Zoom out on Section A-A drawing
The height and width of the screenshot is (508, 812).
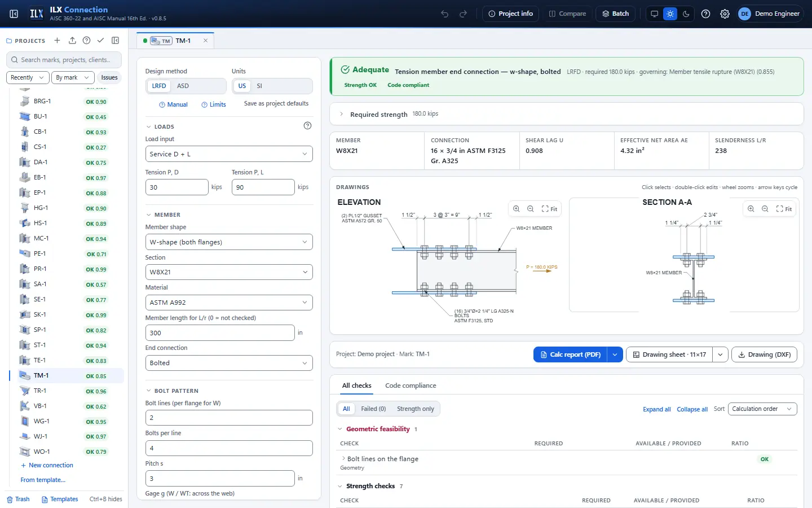tap(765, 209)
